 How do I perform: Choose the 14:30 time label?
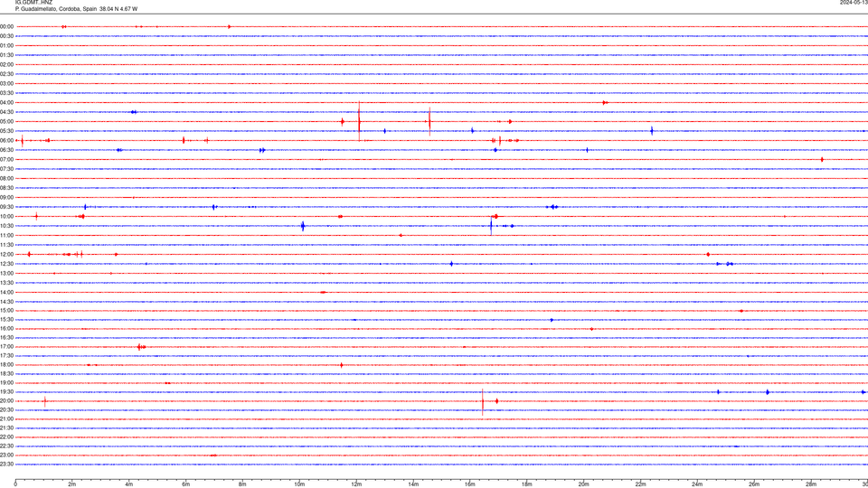pos(6,302)
